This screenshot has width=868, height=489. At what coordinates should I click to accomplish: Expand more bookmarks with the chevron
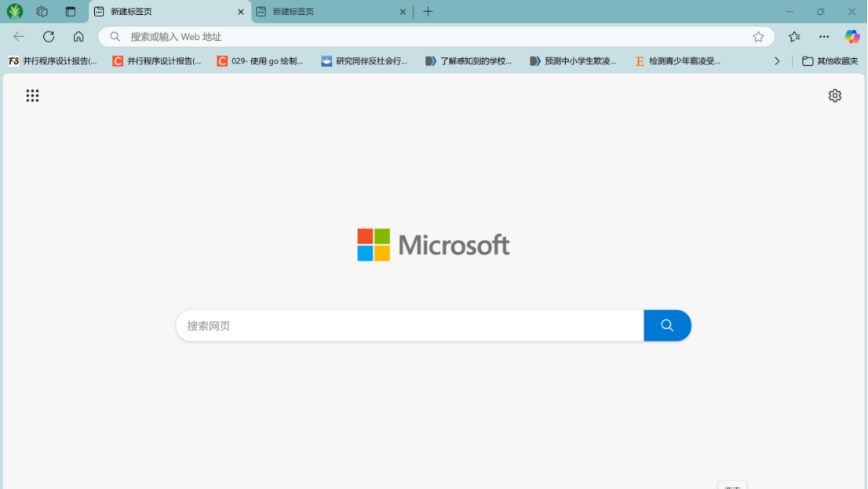coord(777,61)
